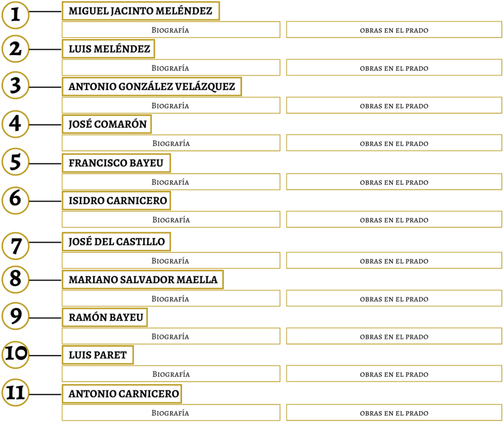View Obras en el Prado for Mariano Salvador Maella

[394, 299]
